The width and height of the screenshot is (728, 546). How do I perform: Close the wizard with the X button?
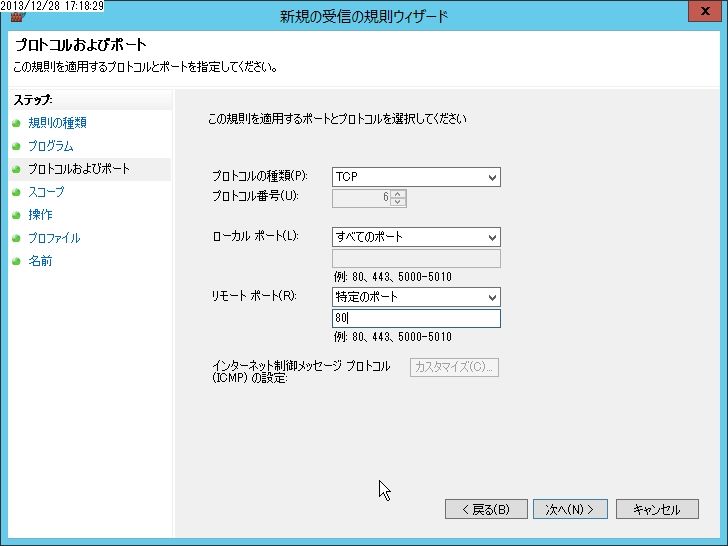[704, 11]
